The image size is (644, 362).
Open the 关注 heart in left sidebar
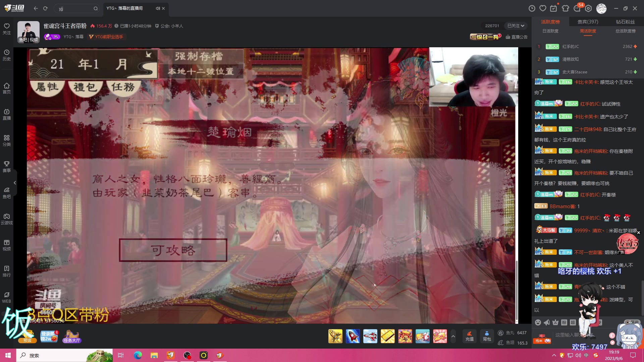(x=7, y=29)
